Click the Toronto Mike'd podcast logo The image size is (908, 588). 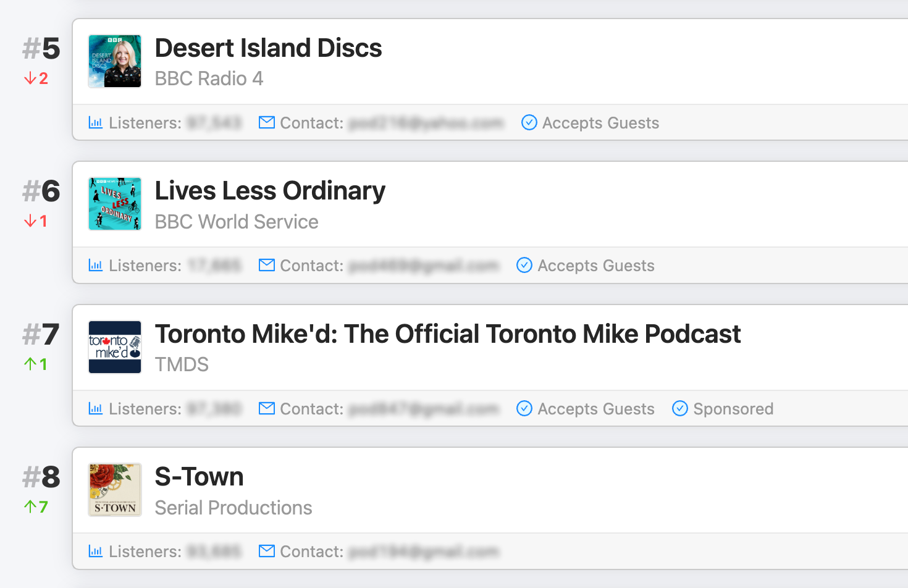point(115,347)
